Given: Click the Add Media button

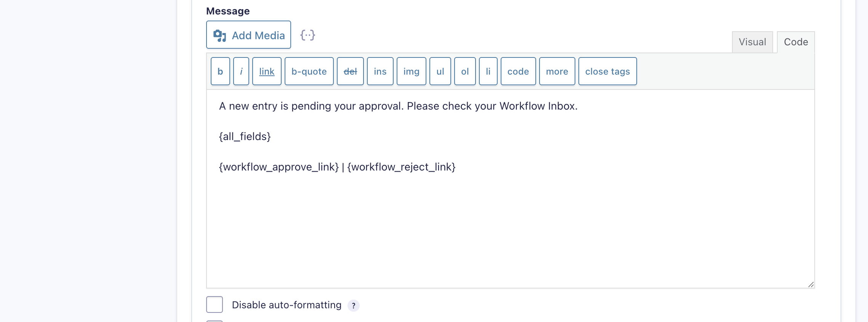Looking at the screenshot, I should (x=248, y=35).
